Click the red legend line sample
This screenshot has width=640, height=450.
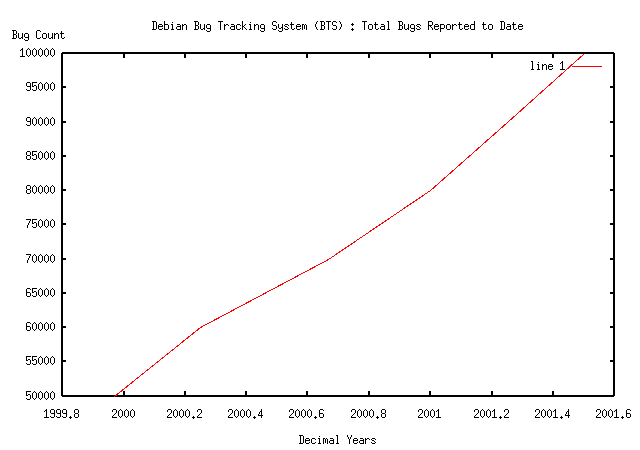tap(586, 66)
